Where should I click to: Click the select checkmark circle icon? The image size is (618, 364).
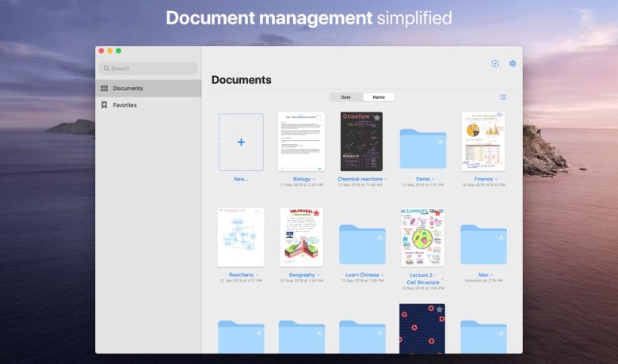pyautogui.click(x=495, y=63)
